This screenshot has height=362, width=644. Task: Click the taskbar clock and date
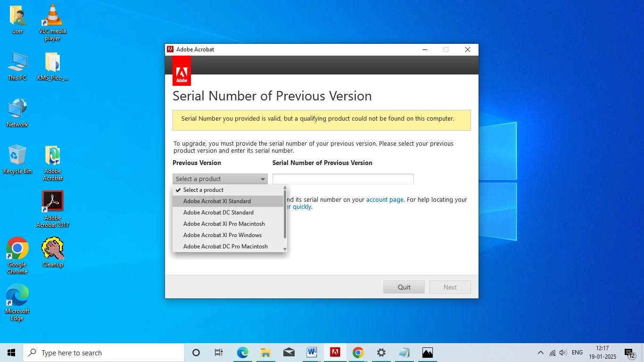click(602, 353)
